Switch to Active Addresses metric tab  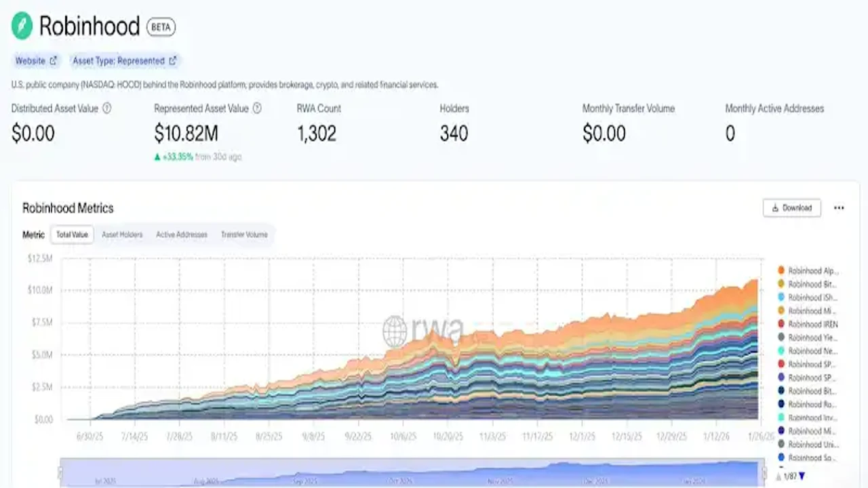[x=182, y=235]
